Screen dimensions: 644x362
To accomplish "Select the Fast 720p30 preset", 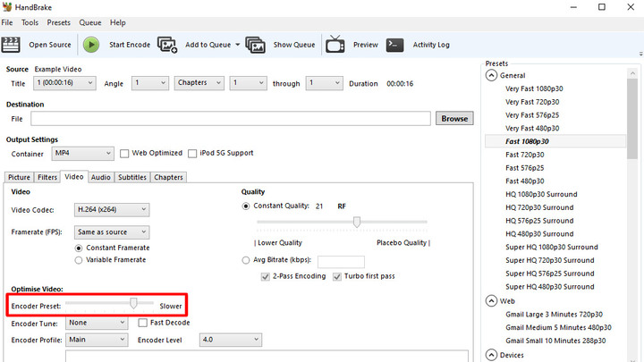I will click(x=524, y=155).
